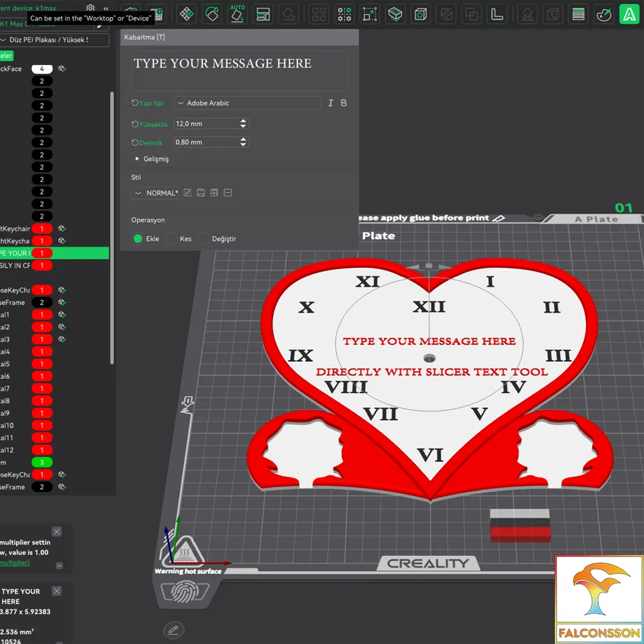Expand the Gelişmiş advanced section

152,158
